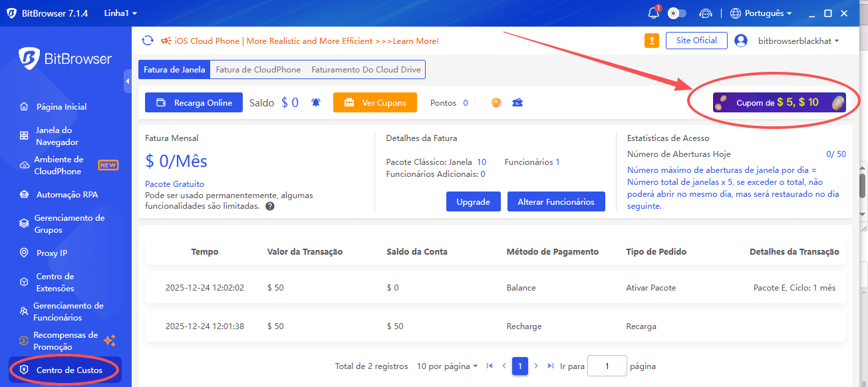
Task: Open the customer support headset icon
Action: (x=706, y=13)
